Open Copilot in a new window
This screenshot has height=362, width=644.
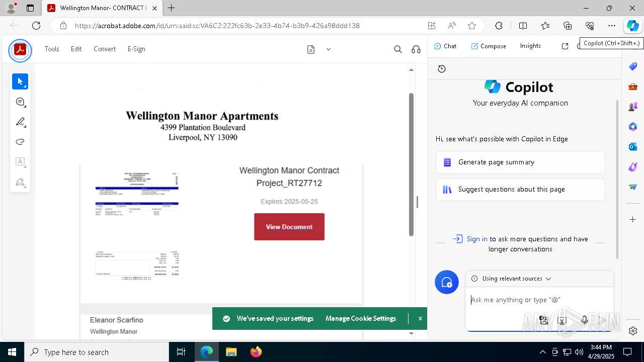(565, 46)
